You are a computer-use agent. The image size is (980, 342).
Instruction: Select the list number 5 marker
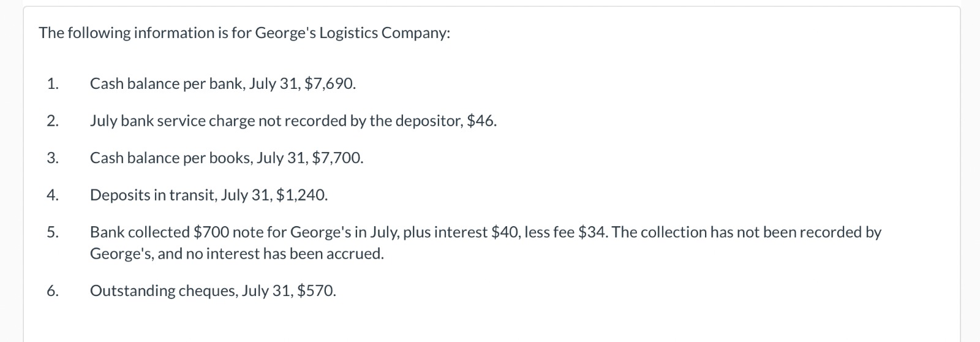pyautogui.click(x=53, y=232)
